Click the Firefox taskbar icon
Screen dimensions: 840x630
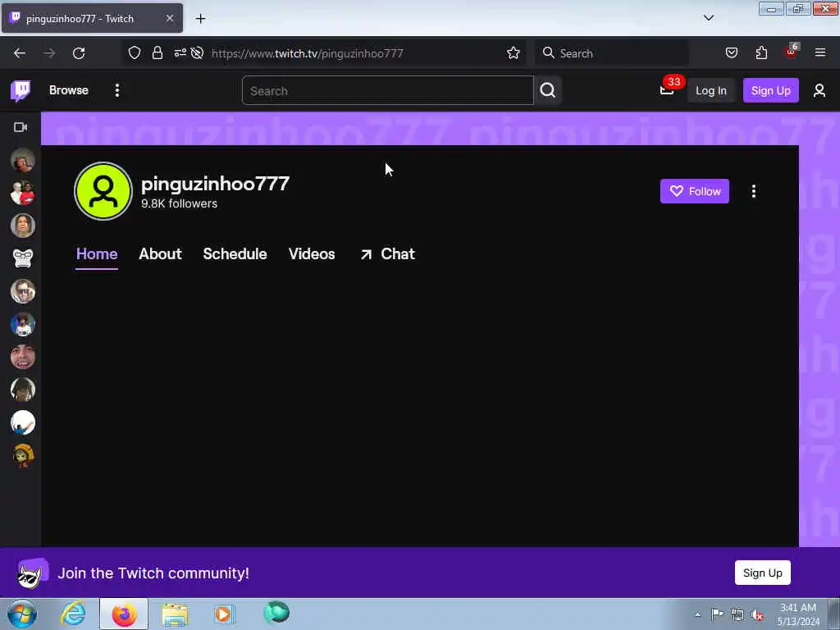(124, 614)
